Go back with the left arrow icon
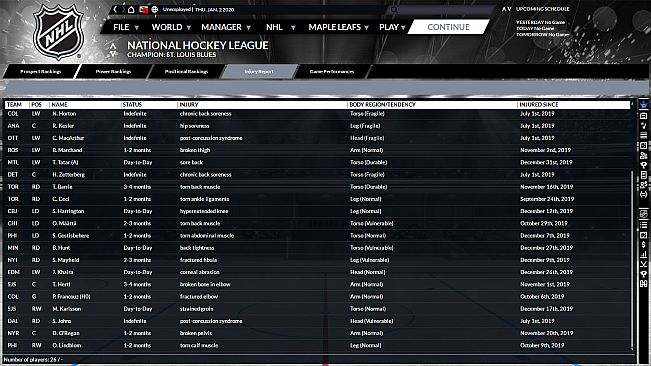The image size is (651, 366). pyautogui.click(x=115, y=9)
